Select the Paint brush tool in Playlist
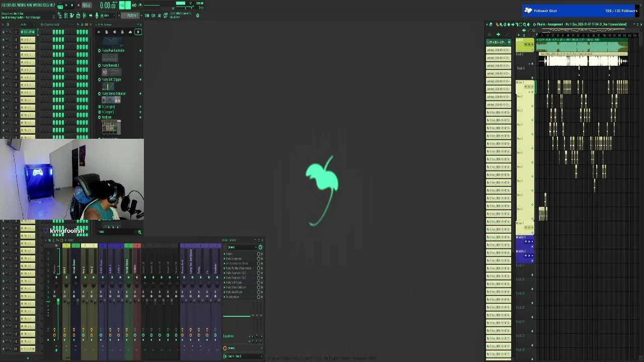644x362 pixels. click(x=501, y=25)
